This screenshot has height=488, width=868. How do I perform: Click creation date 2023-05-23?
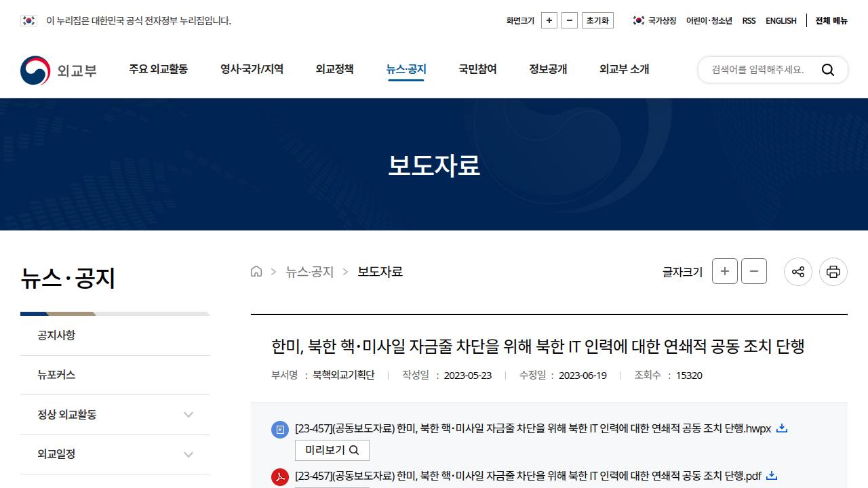(468, 375)
